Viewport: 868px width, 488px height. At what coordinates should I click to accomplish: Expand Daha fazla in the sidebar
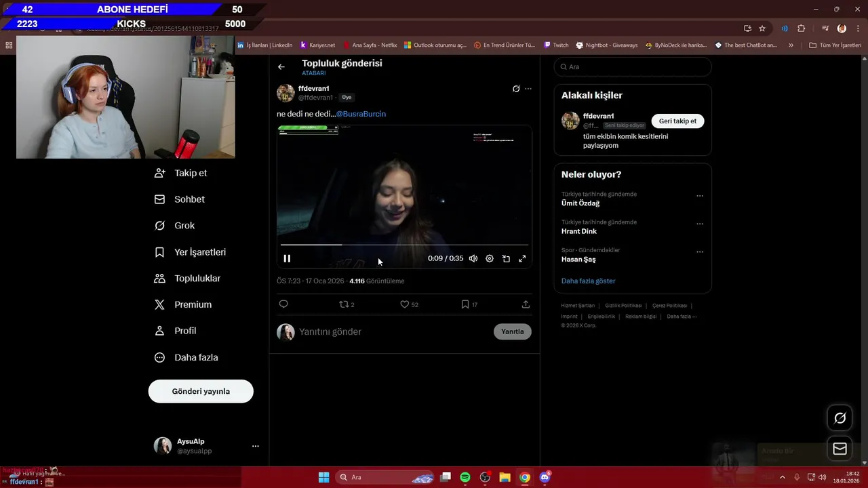(186, 357)
